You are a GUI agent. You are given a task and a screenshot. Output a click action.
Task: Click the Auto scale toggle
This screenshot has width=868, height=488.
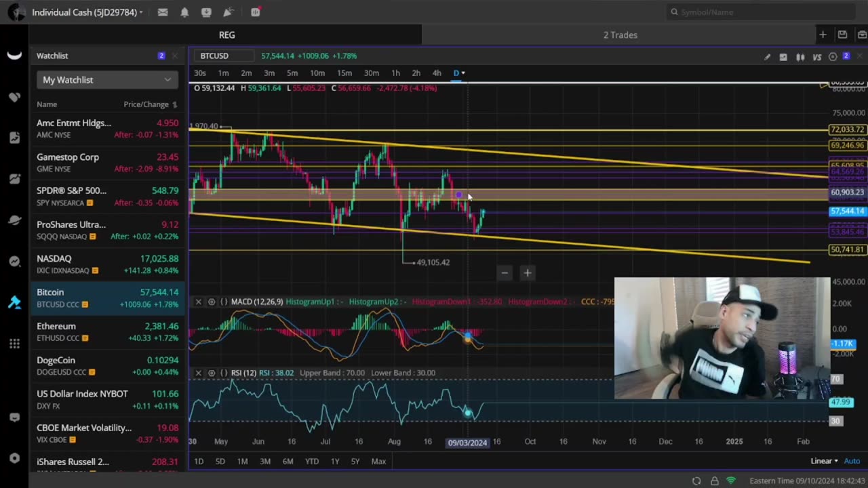852,461
